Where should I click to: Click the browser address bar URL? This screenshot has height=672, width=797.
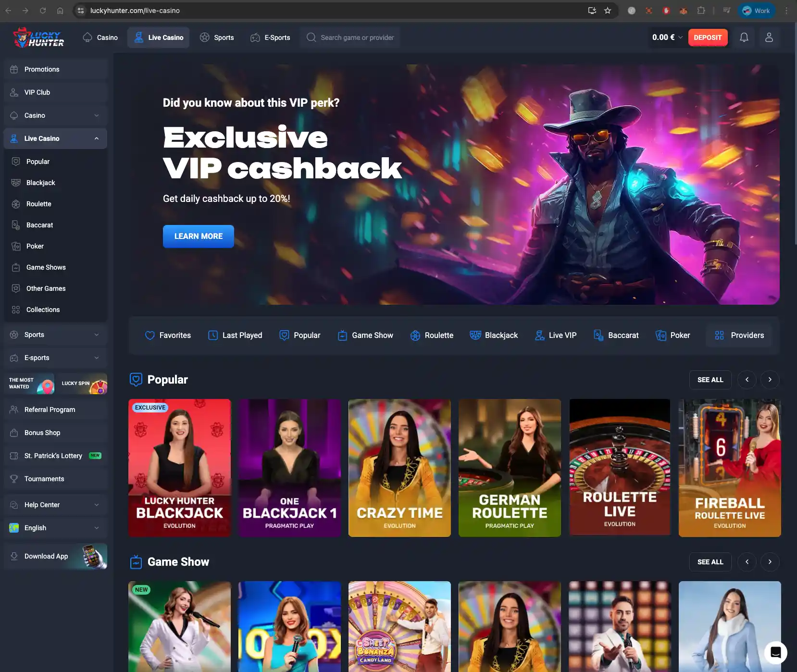click(135, 11)
